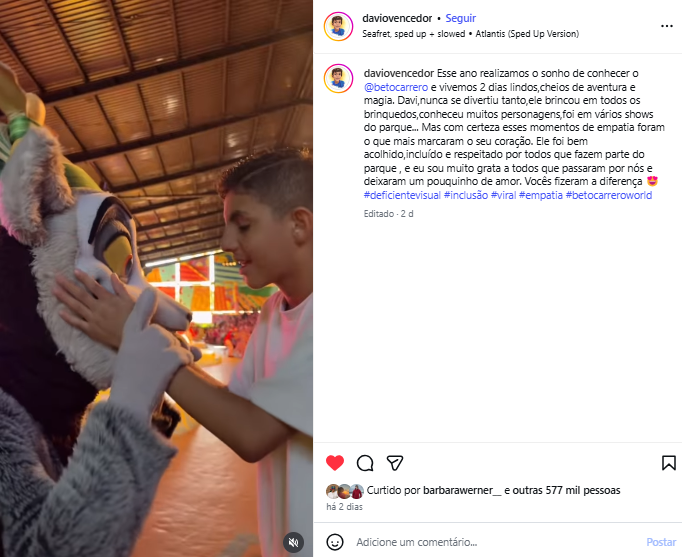Viewport: 682px width, 557px height.
Task: Click the Postar button
Action: click(x=661, y=542)
